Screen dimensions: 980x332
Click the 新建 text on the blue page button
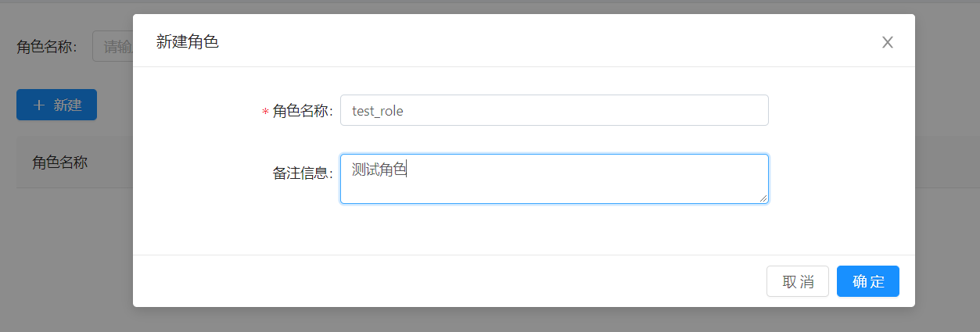tap(68, 105)
